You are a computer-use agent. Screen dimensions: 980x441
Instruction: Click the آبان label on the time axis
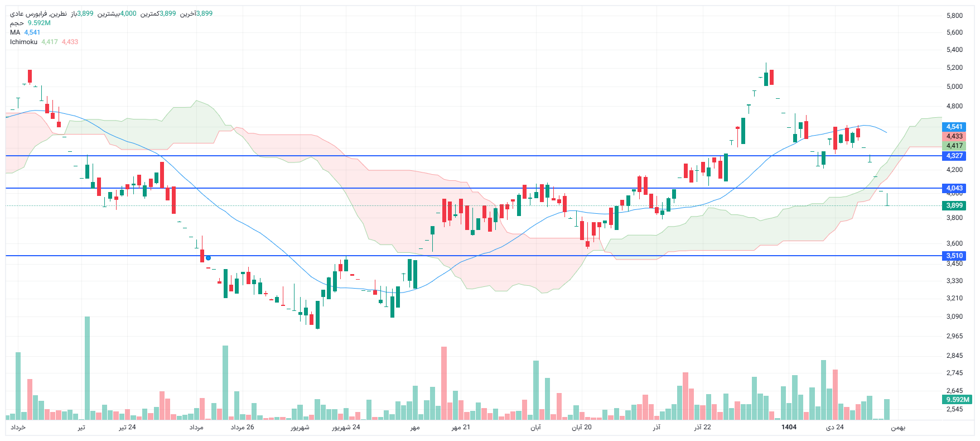point(535,427)
